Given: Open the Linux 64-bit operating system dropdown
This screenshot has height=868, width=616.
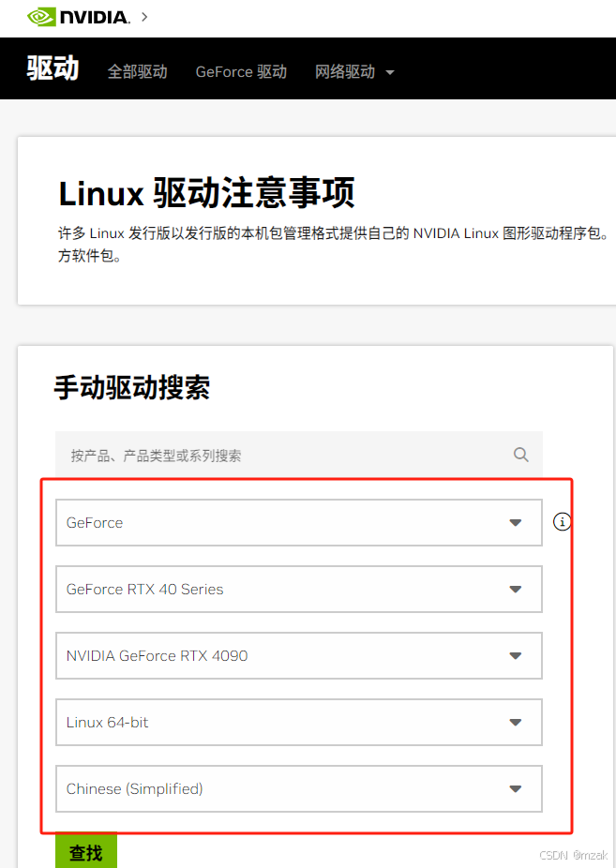Looking at the screenshot, I should (299, 722).
